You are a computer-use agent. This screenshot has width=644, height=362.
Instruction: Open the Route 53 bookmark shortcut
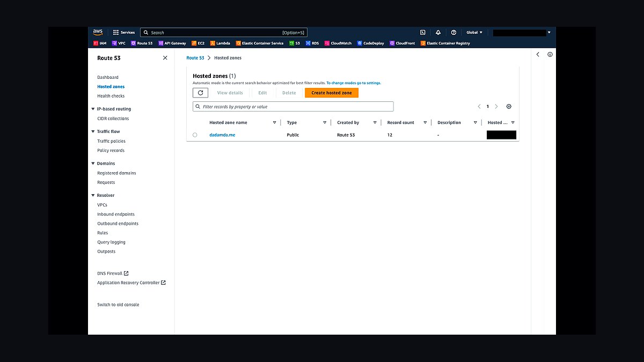tap(142, 43)
